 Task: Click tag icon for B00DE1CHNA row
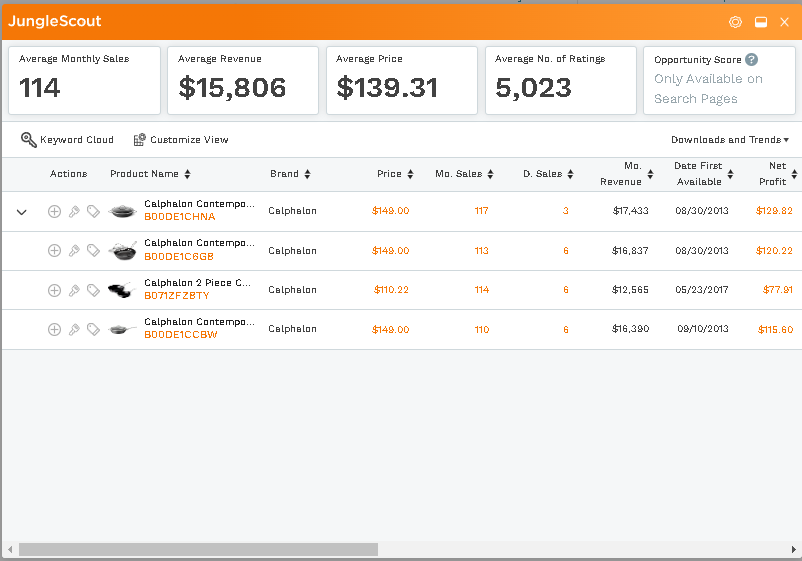pos(93,211)
